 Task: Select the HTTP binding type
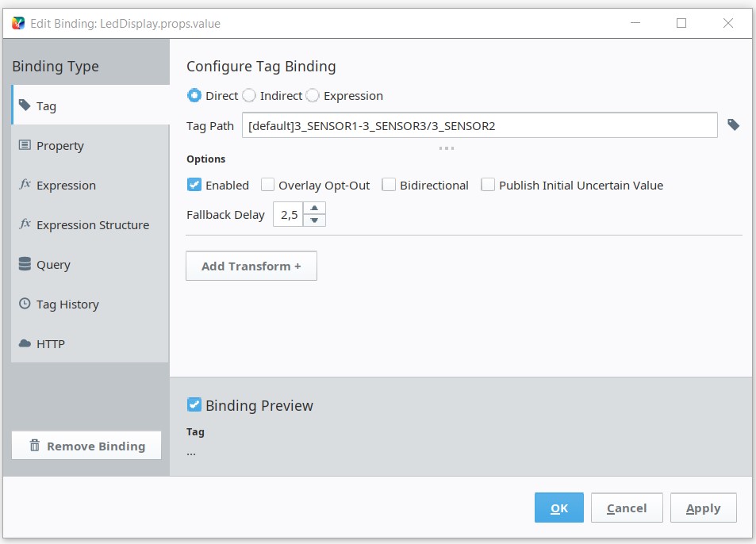pyautogui.click(x=90, y=343)
